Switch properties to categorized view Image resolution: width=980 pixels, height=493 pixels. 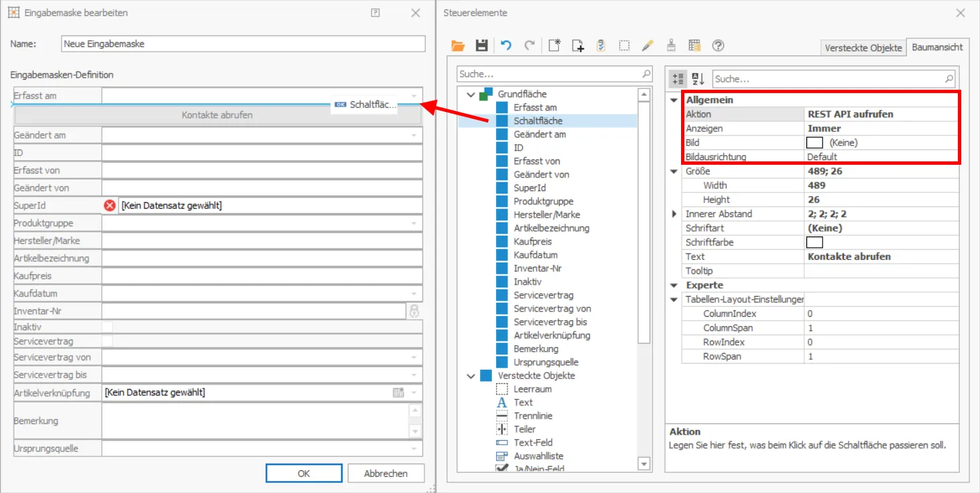pos(678,79)
